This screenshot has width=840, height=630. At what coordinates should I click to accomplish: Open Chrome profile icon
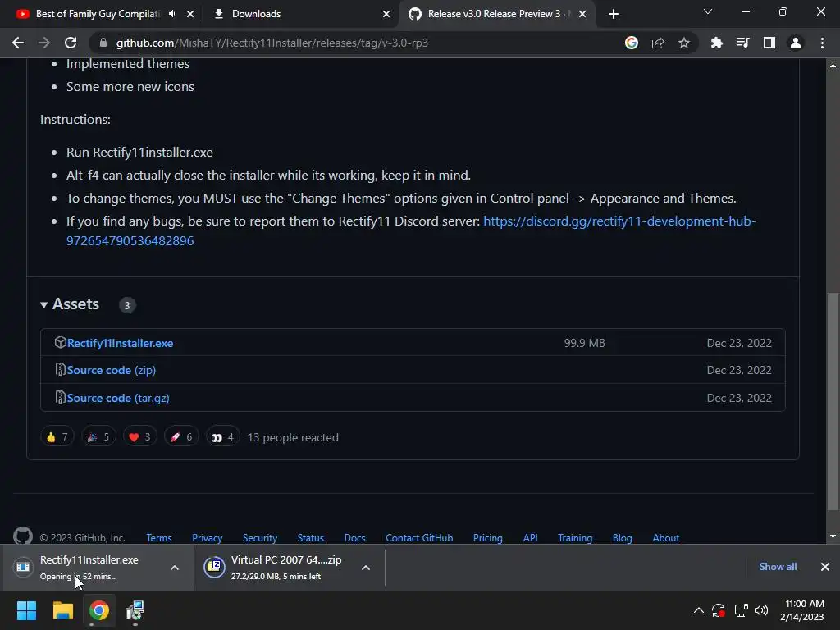(x=796, y=43)
